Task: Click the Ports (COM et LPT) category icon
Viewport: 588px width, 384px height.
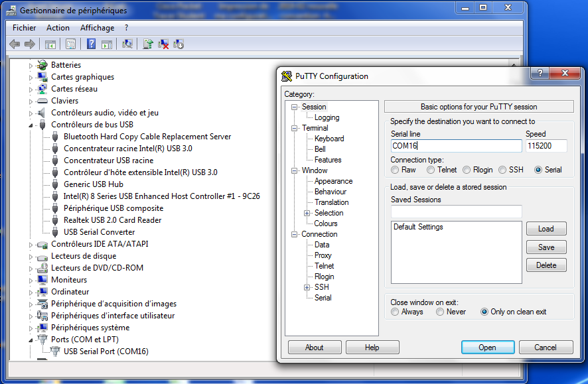Action: pyautogui.click(x=42, y=340)
